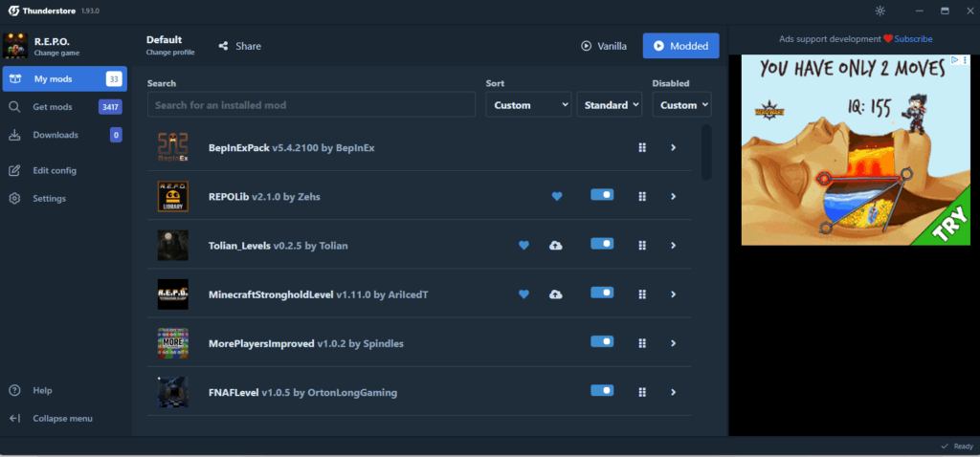Click the Thunderstore logo in title bar

(x=13, y=11)
